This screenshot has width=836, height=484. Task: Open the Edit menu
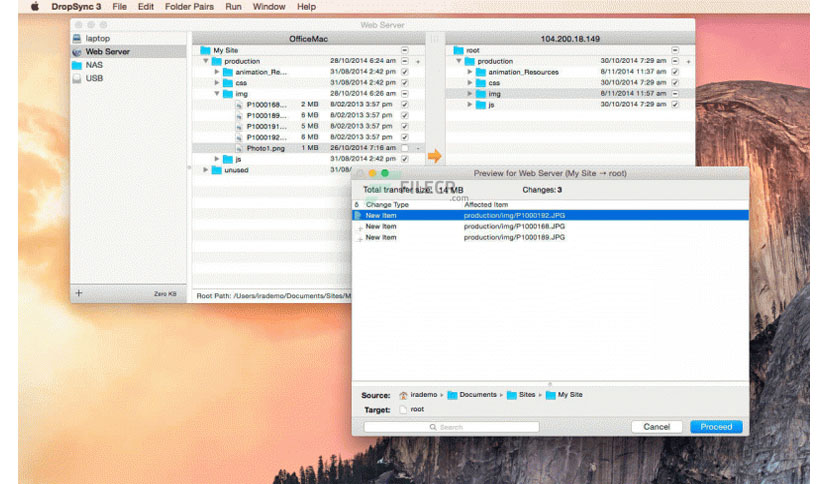coord(146,6)
